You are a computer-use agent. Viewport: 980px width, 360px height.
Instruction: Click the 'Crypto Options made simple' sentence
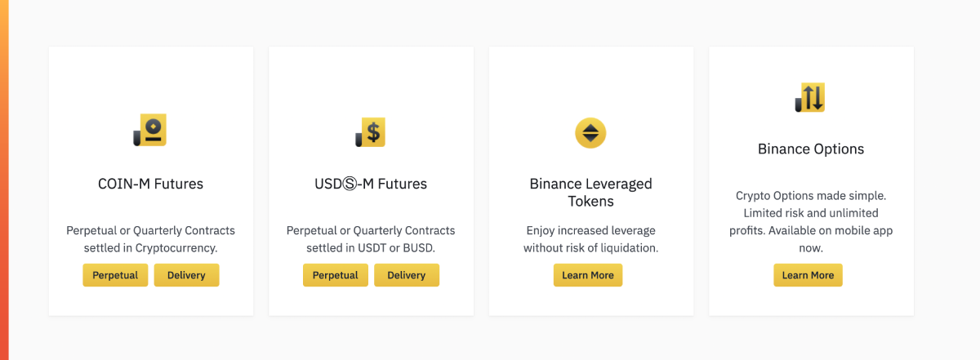click(811, 196)
